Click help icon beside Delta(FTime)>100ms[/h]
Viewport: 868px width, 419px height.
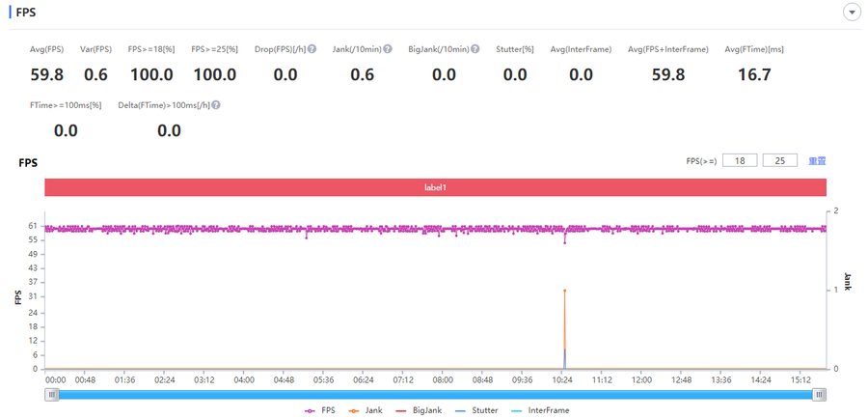[216, 104]
